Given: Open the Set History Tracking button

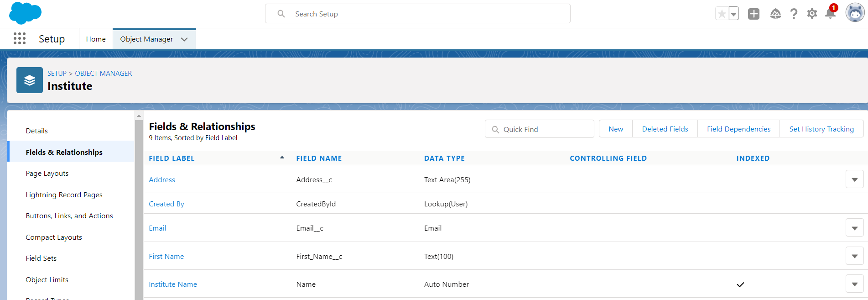Looking at the screenshot, I should [x=821, y=129].
